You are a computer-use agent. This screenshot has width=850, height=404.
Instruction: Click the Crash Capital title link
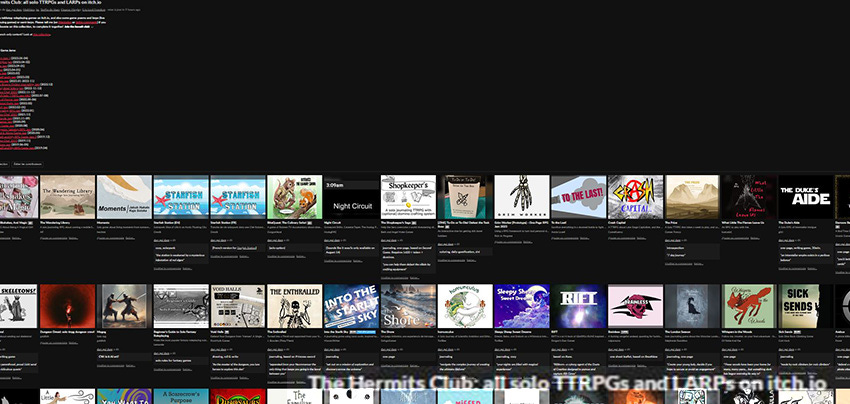[x=619, y=223]
